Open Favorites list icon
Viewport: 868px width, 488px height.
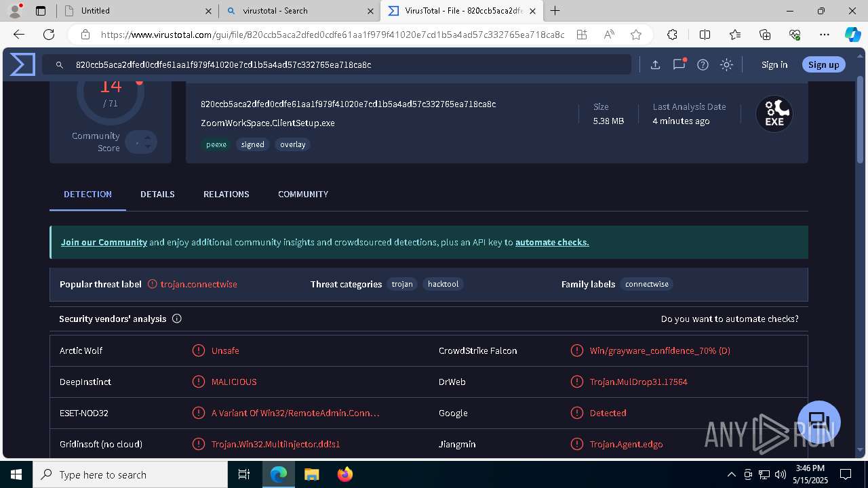(x=735, y=35)
